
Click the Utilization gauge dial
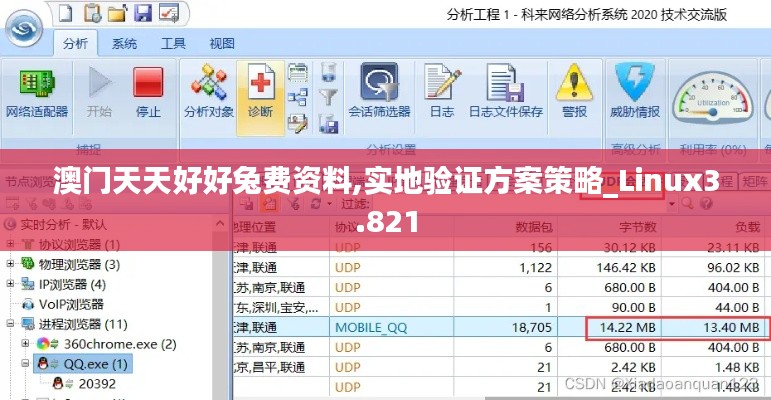tap(712, 97)
